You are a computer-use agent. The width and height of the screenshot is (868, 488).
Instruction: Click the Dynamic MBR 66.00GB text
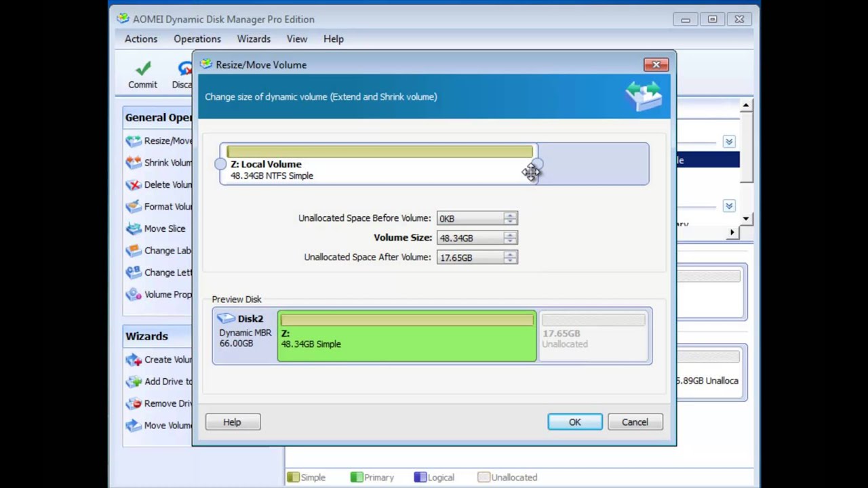245,338
